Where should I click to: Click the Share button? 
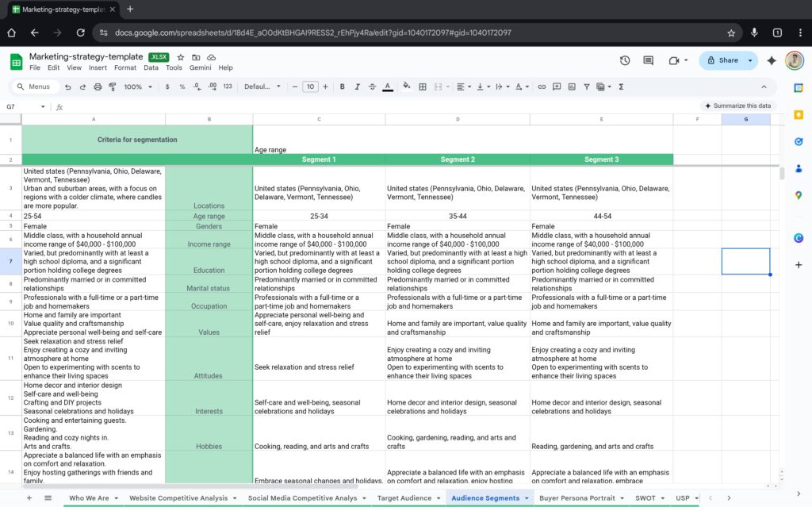[x=722, y=60]
